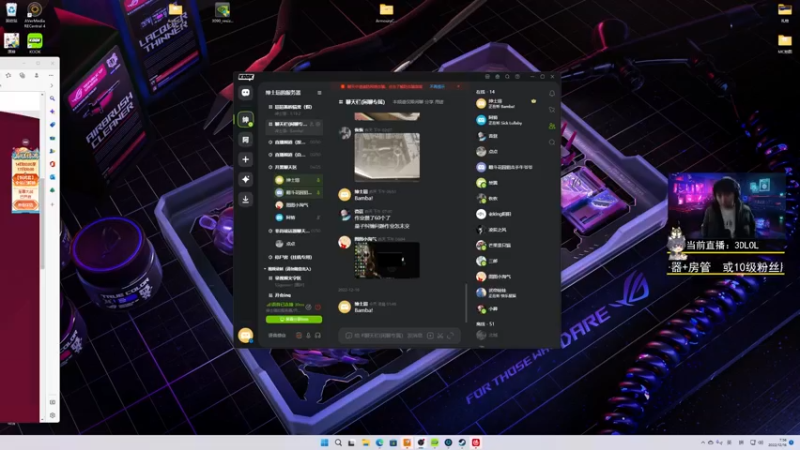Open Steam from the taskbar

462,442
